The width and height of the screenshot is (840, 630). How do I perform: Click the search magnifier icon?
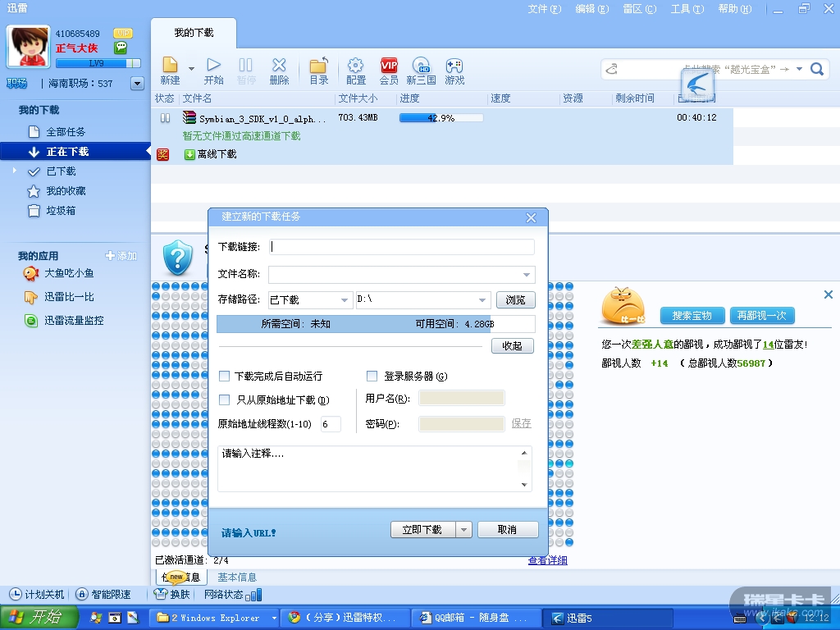click(x=817, y=69)
